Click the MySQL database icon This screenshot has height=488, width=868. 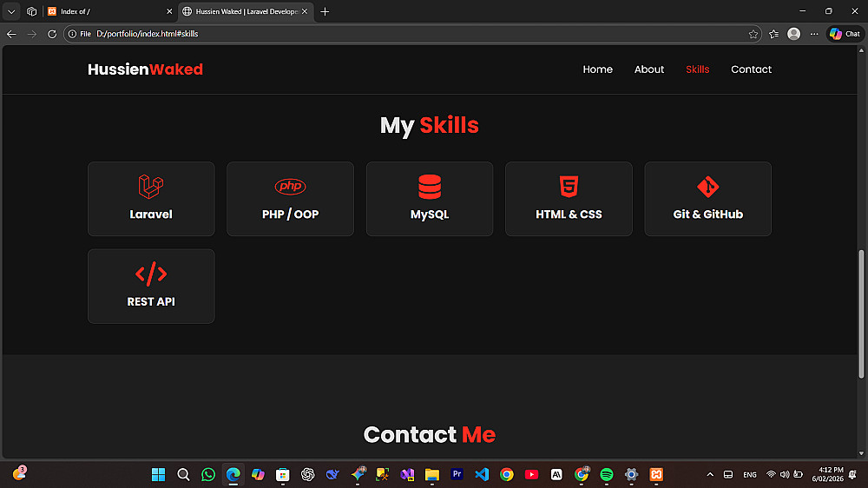click(430, 187)
